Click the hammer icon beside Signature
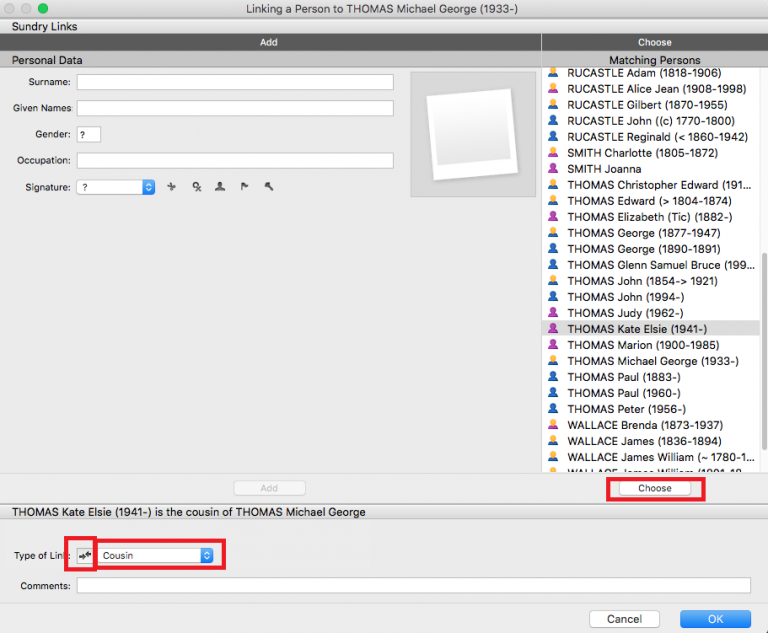Viewport: 768px width, 633px height. pos(268,187)
